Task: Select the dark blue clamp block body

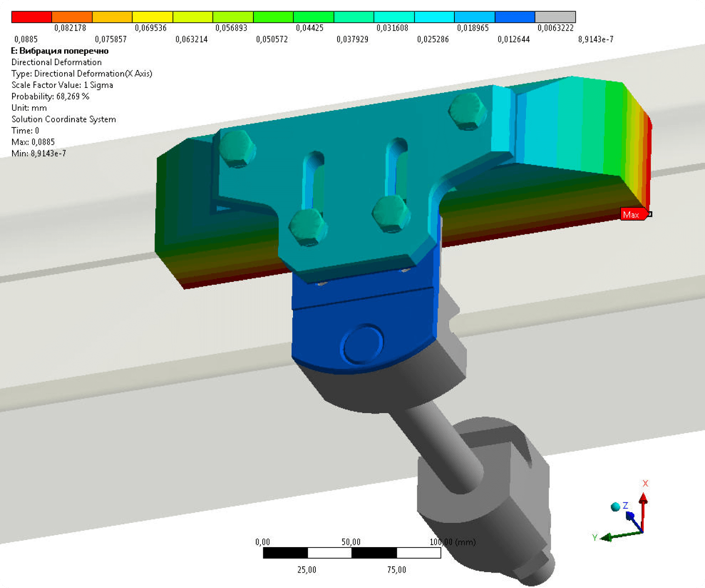Action: point(365,321)
